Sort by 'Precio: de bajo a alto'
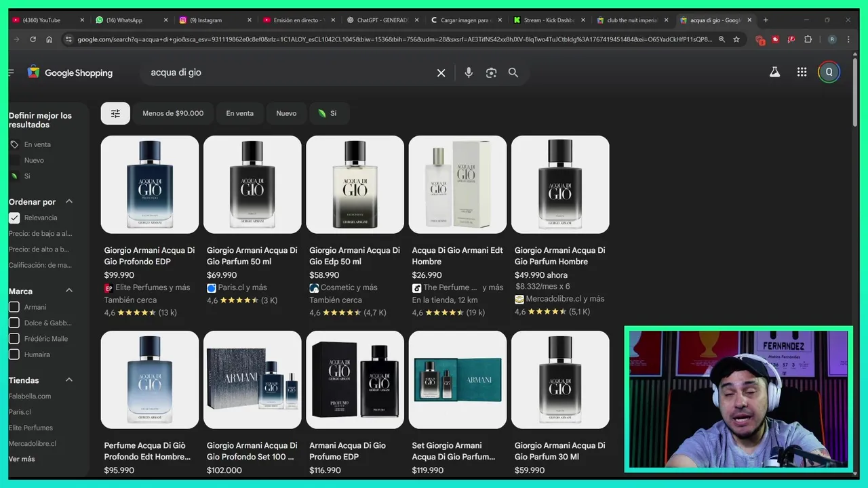The height and width of the screenshot is (488, 868). coord(40,233)
